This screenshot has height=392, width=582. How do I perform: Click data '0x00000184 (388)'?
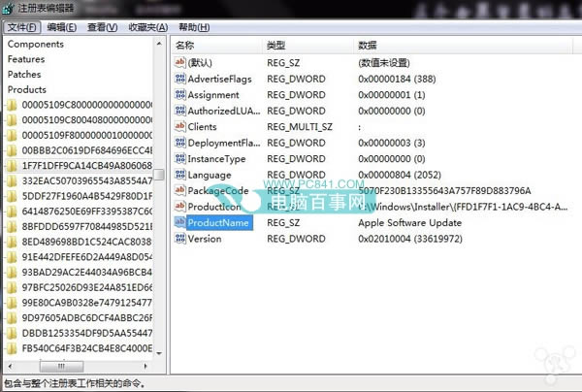tap(397, 79)
